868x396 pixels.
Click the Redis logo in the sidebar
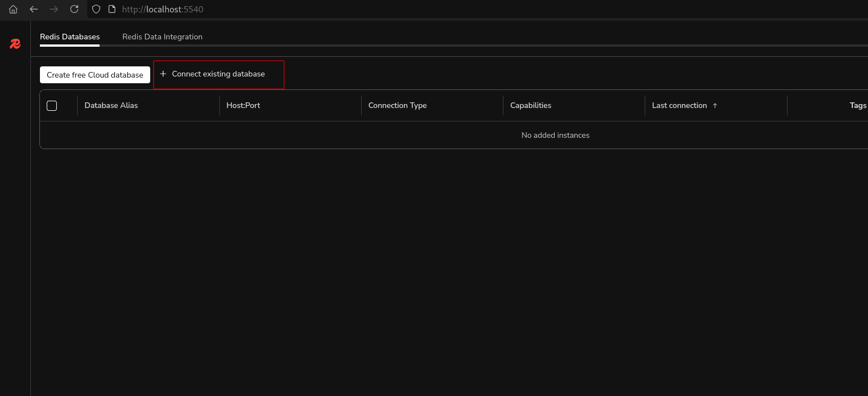pyautogui.click(x=15, y=43)
